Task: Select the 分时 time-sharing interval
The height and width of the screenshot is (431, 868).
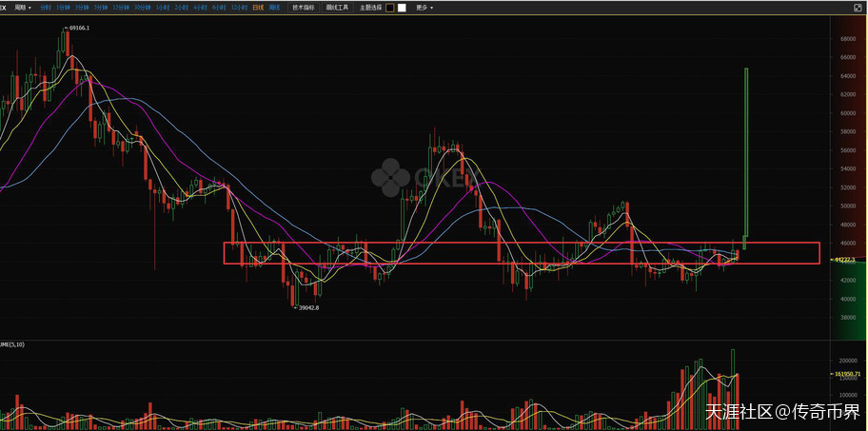Action: tap(45, 8)
